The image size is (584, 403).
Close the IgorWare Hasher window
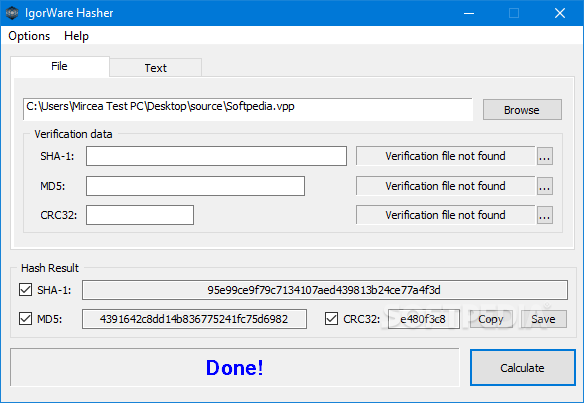(560, 13)
